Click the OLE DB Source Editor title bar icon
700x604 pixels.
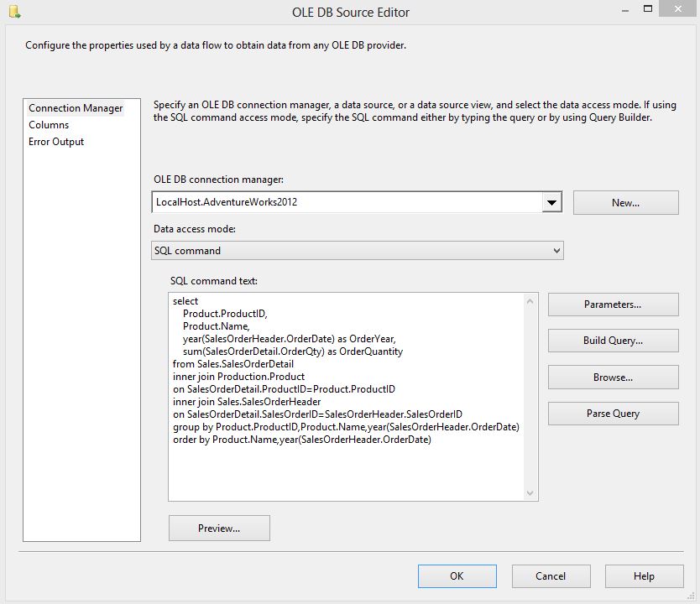point(13,13)
